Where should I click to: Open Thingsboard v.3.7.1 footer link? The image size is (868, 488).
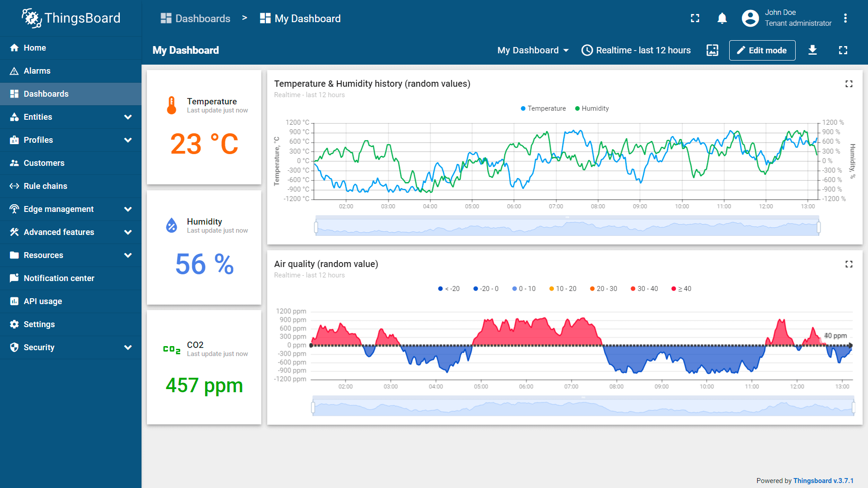coord(823,481)
